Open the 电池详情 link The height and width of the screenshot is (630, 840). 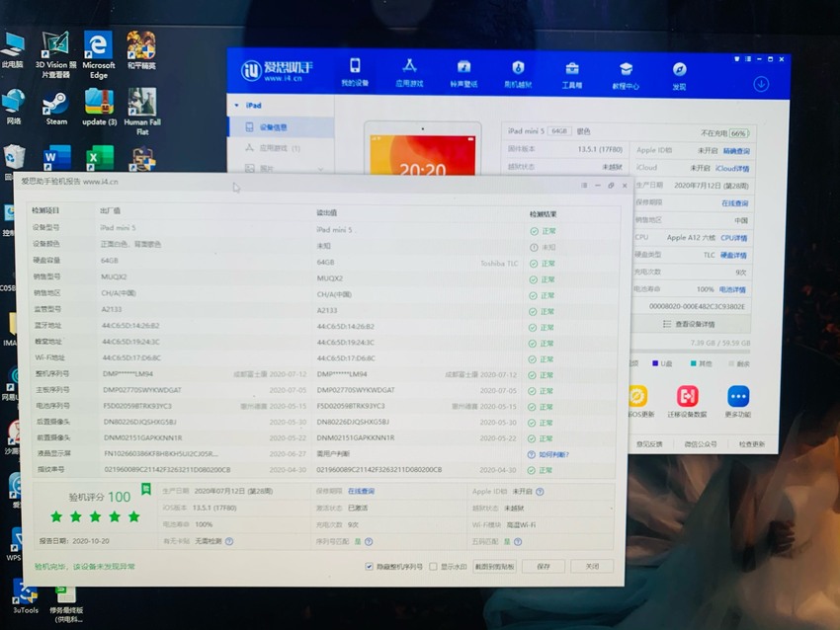[732, 289]
